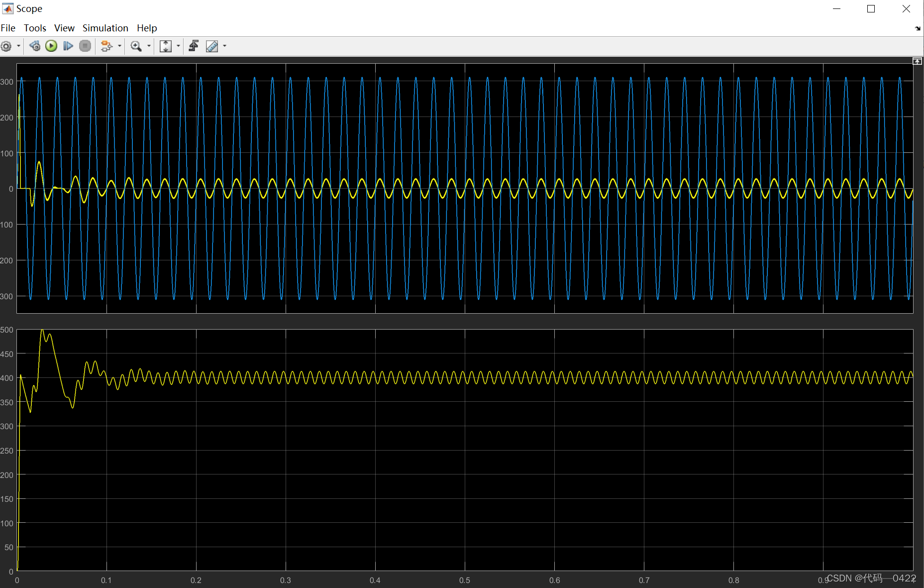
Task: Click the MATLAB Scope window icon
Action: pyautogui.click(x=8, y=8)
